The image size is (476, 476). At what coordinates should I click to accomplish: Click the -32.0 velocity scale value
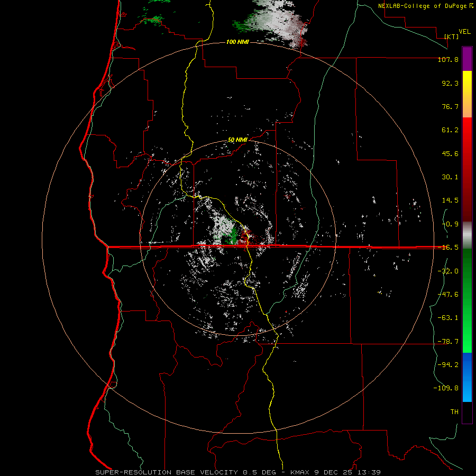pyautogui.click(x=448, y=271)
